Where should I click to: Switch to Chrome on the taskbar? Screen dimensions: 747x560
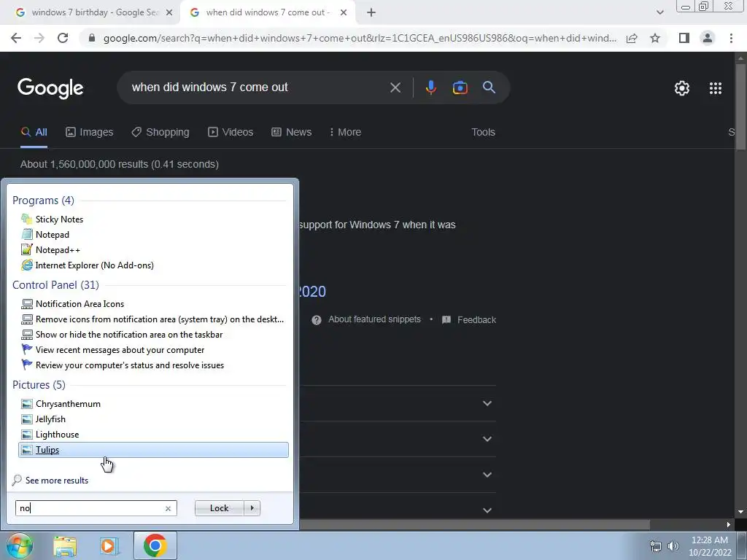point(155,545)
